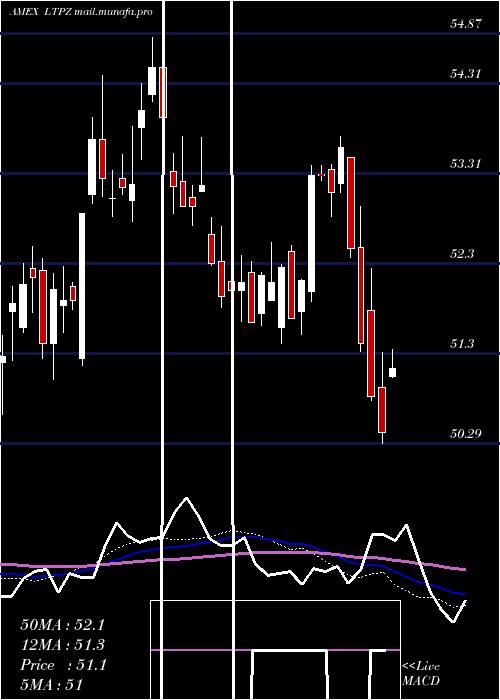
Task: Click the 54.87 price level label
Action: (466, 24)
